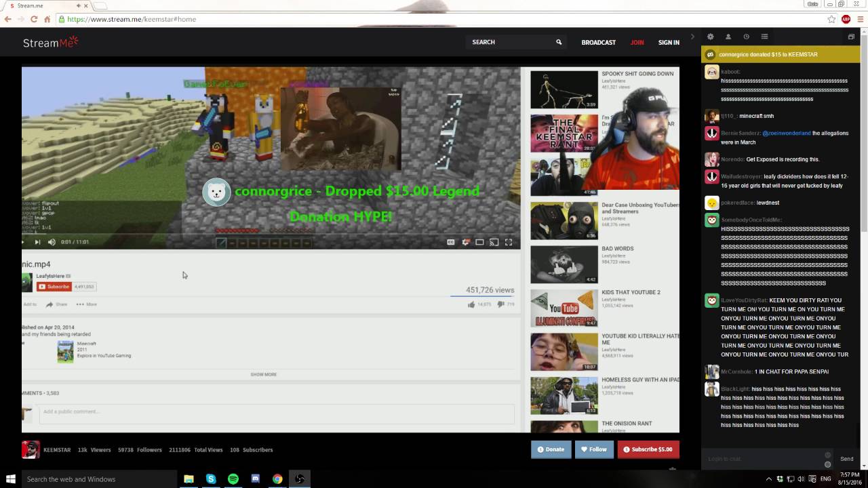This screenshot has width=868, height=488.
Task: Open the JOIN link
Action: coord(637,43)
